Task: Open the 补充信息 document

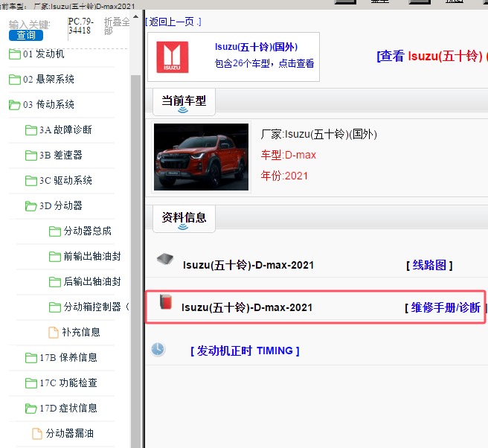Action: 81,332
